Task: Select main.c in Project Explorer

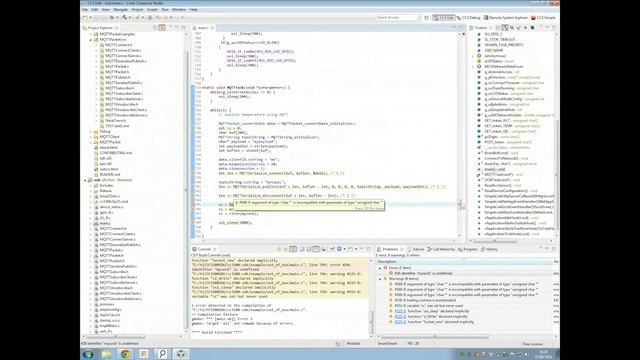Action: pyautogui.click(x=105, y=223)
